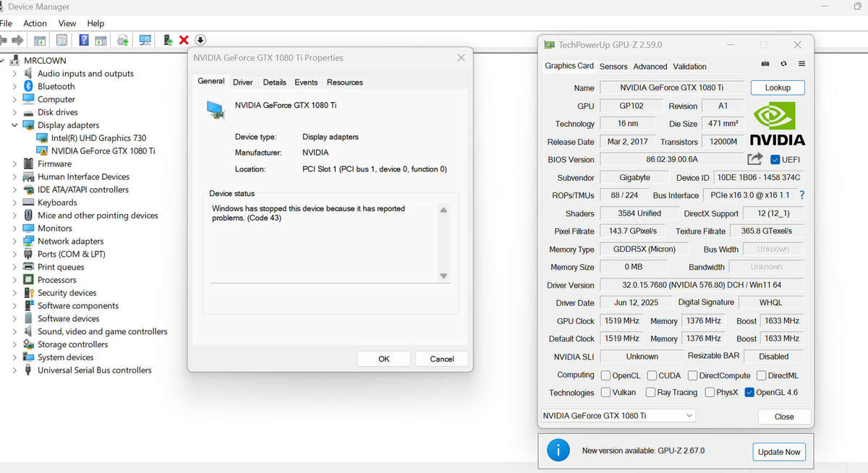
Task: Click the Device status scrollbar down arrow
Action: (x=443, y=276)
